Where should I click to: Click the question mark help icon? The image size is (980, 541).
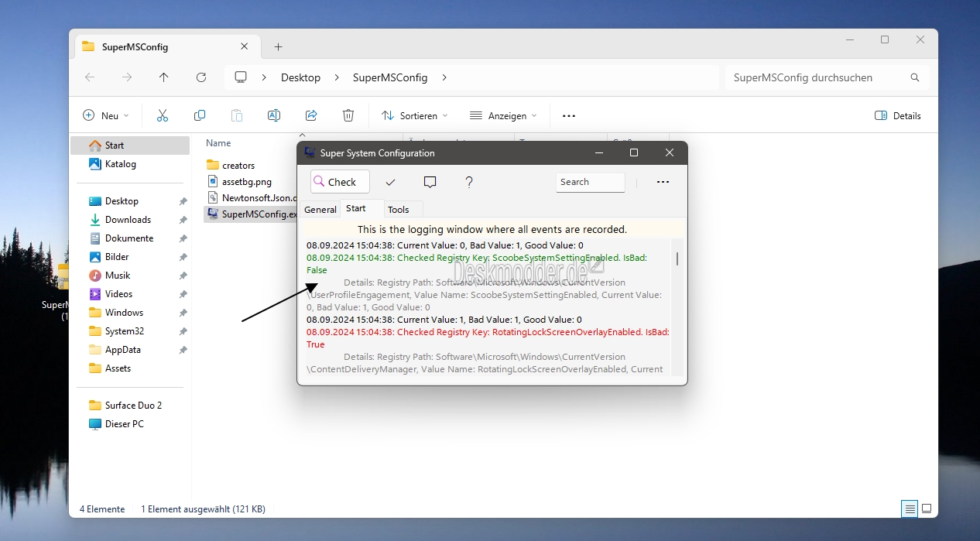pyautogui.click(x=469, y=182)
